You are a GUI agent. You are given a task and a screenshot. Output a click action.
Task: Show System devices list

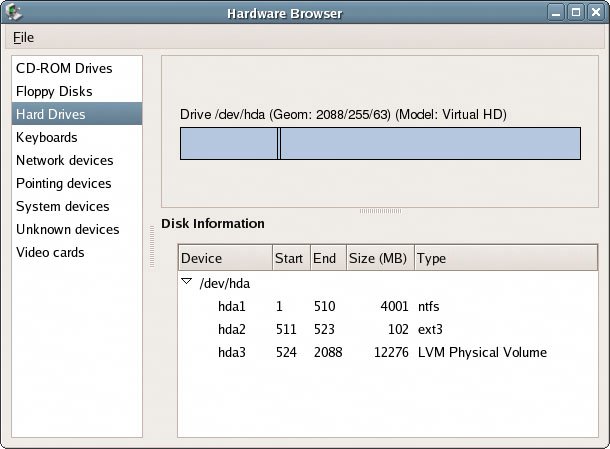62,206
